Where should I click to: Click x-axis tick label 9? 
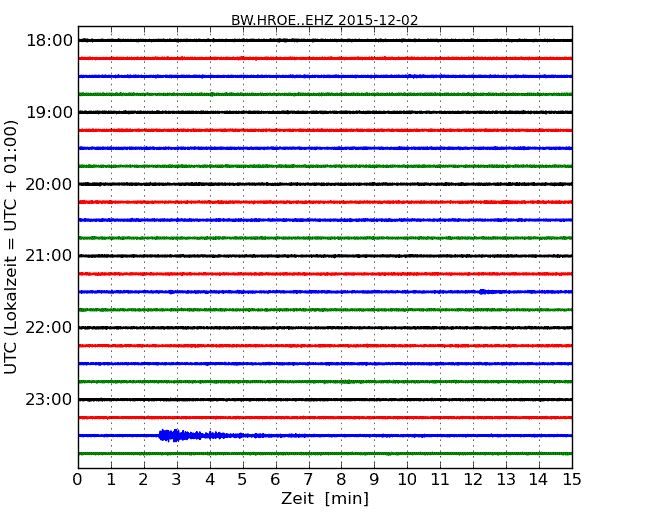coord(374,480)
